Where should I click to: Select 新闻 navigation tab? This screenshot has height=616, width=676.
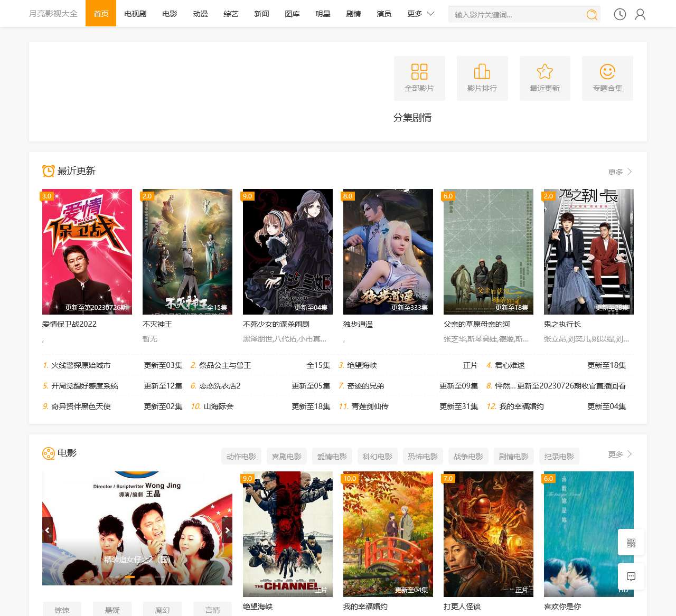261,14
